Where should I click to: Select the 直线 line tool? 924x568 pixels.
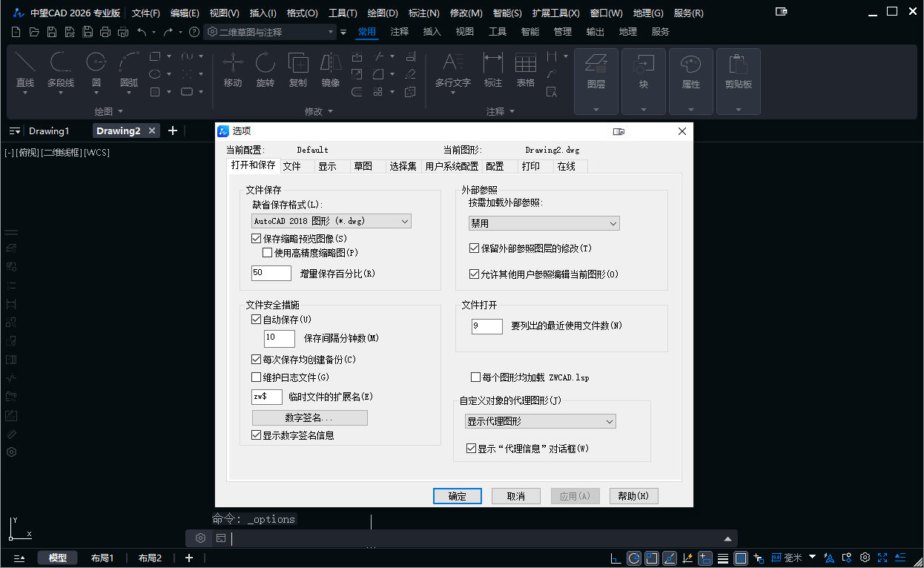tap(25, 70)
